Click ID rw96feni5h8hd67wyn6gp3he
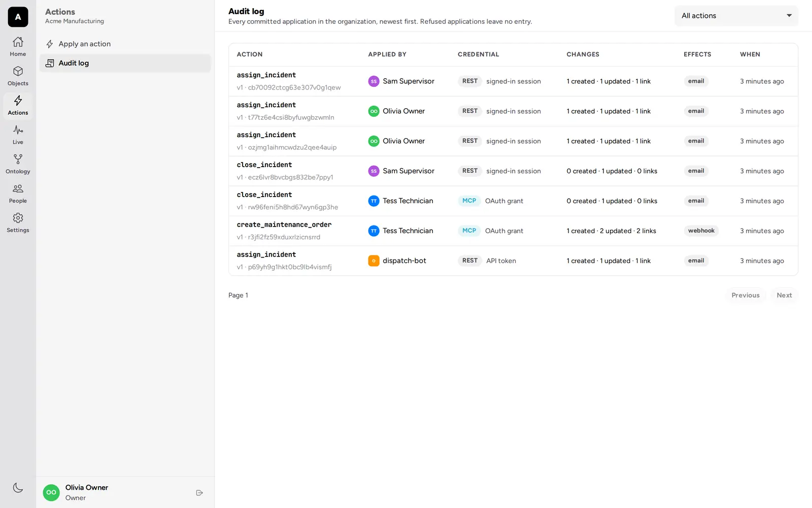Image resolution: width=812 pixels, height=508 pixels. 293,207
